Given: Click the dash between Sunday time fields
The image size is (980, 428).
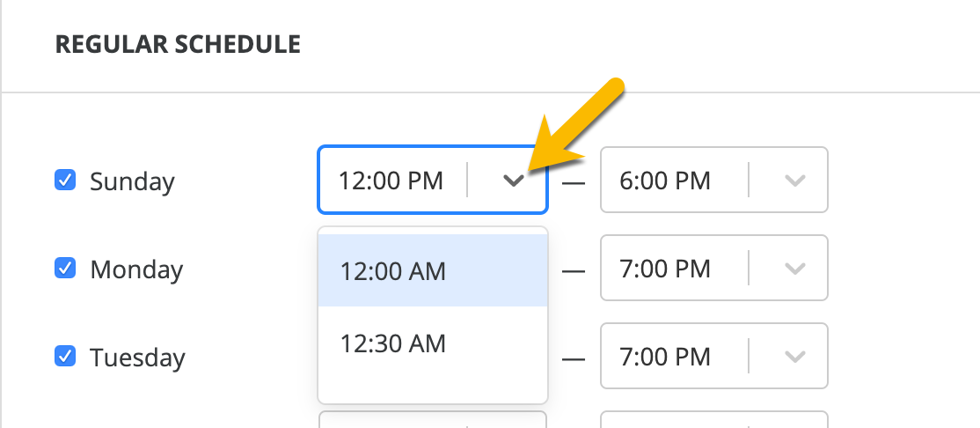Looking at the screenshot, I should (574, 183).
